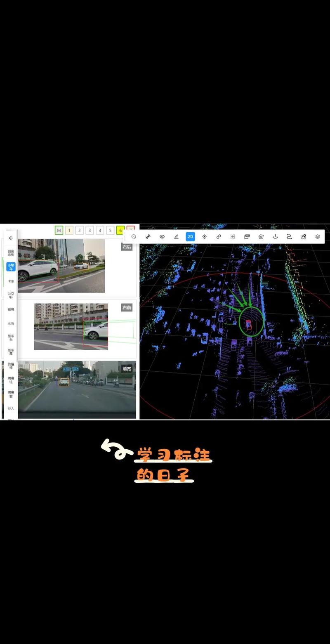Select the 行人 annotation category
The image size is (330, 644).
(9, 409)
